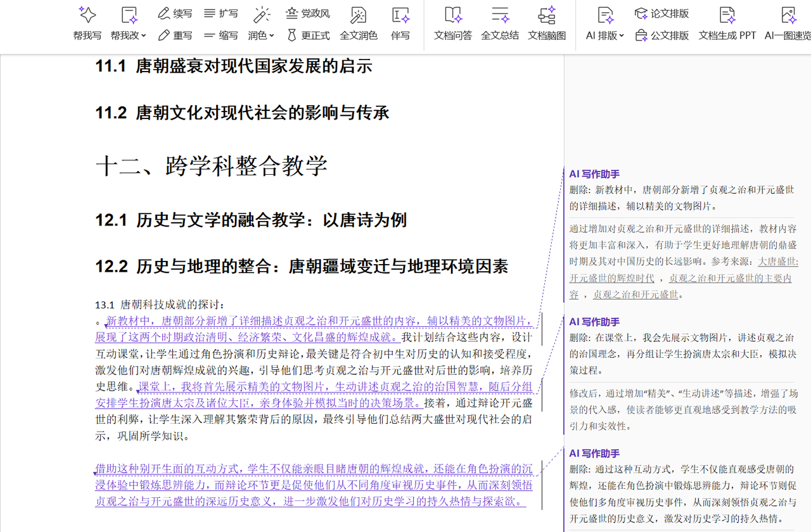The image size is (811, 532).
Task: Apply the 党政风 writing style
Action: 307,13
